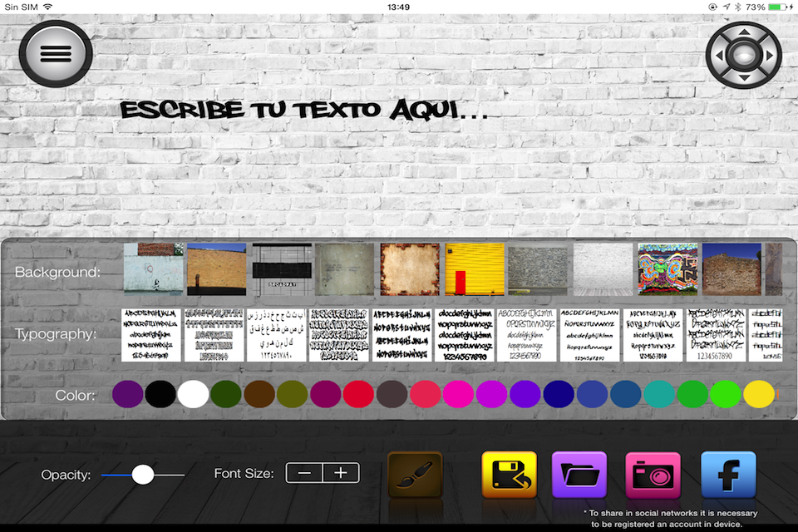Viewport: 798px width, 532px height.
Task: Pick the olive color swatch
Action: click(x=292, y=394)
